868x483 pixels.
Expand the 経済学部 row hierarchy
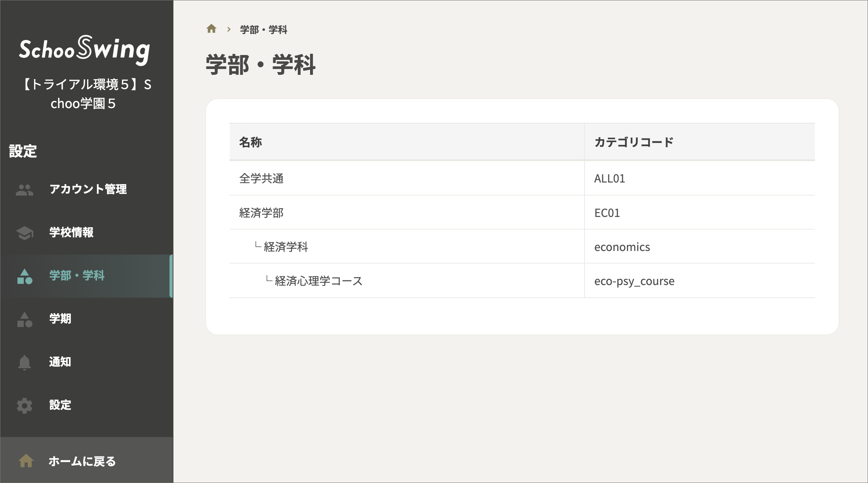click(262, 213)
